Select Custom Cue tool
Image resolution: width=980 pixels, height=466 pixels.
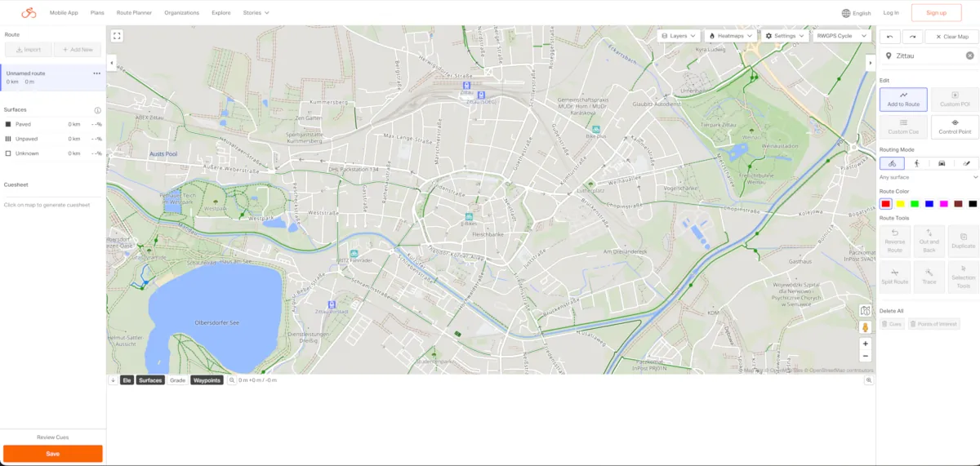click(903, 126)
